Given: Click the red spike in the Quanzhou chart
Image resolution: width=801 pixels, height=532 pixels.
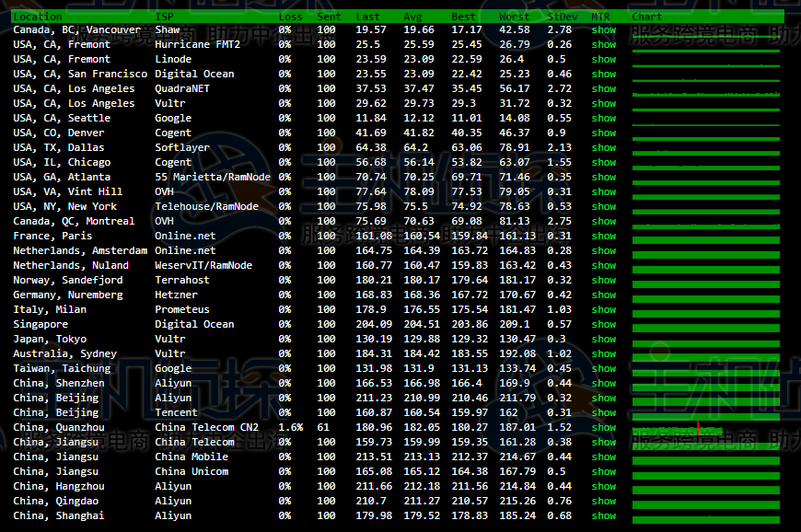Looking at the screenshot, I should (698, 428).
